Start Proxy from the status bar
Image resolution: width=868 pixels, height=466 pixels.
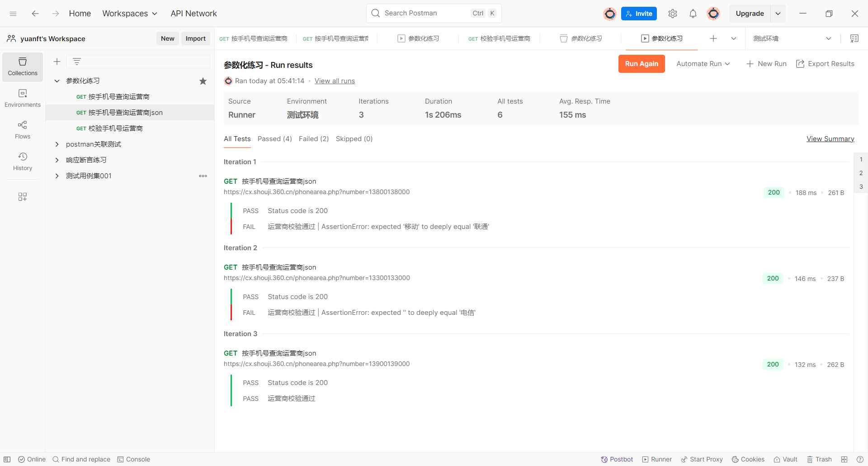pos(702,459)
